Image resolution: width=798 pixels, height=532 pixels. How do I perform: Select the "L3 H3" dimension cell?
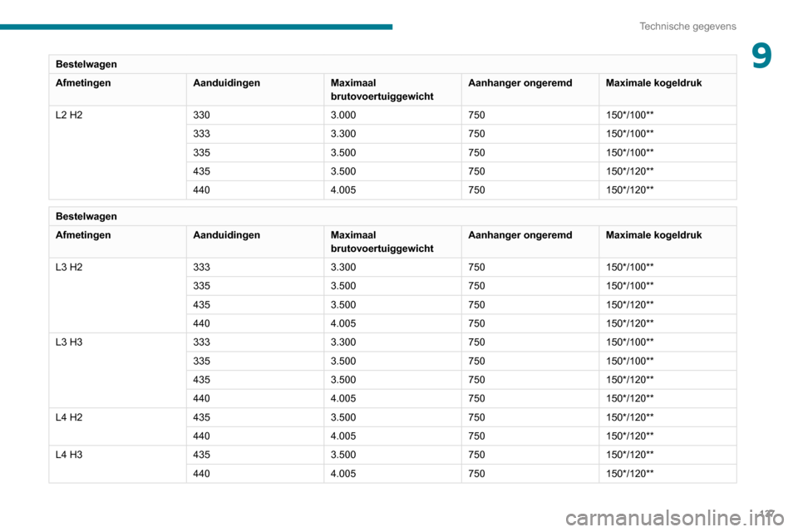pyautogui.click(x=69, y=342)
